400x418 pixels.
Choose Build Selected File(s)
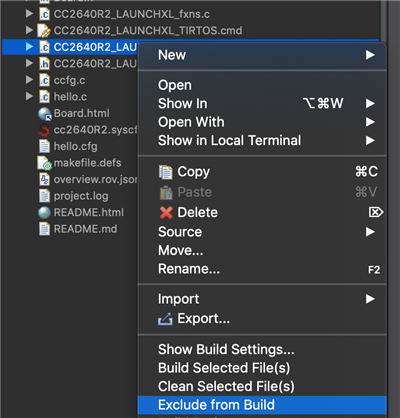coord(262,368)
